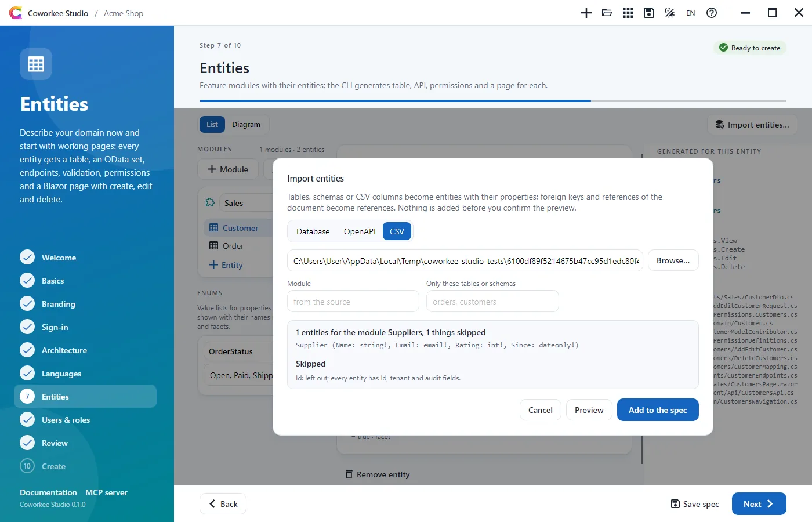Go to the Basics step

pyautogui.click(x=85, y=281)
